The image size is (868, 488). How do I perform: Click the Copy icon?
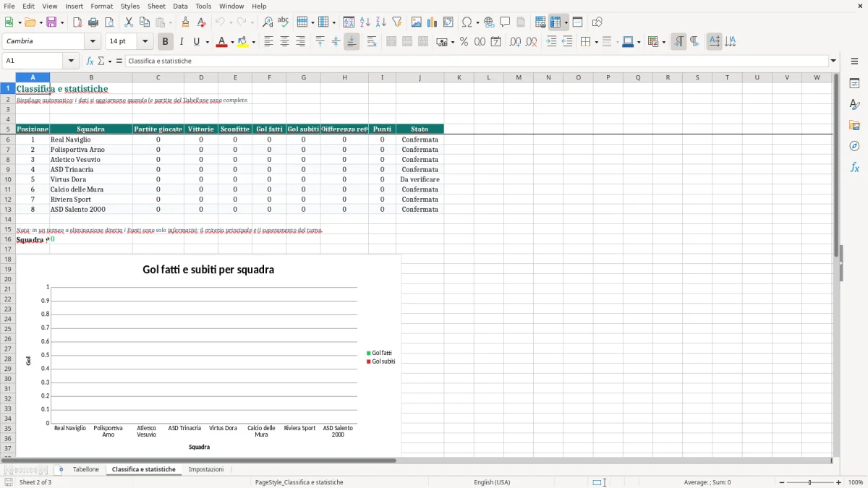tap(145, 22)
